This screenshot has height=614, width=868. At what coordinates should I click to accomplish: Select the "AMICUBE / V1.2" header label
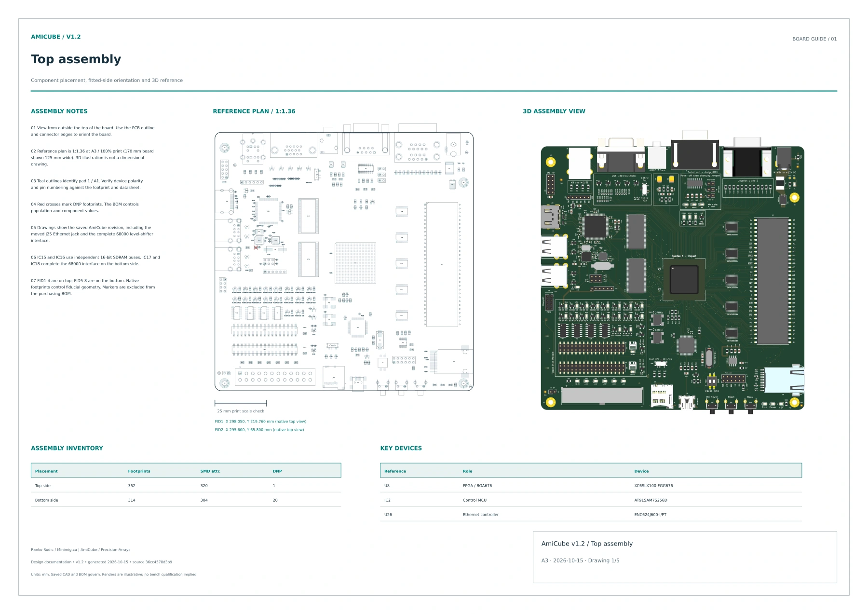click(56, 37)
